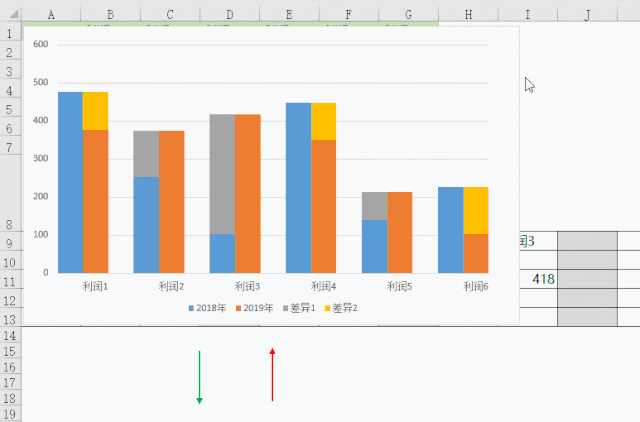
Task: Click the green downward arrow shape
Action: coord(200,378)
